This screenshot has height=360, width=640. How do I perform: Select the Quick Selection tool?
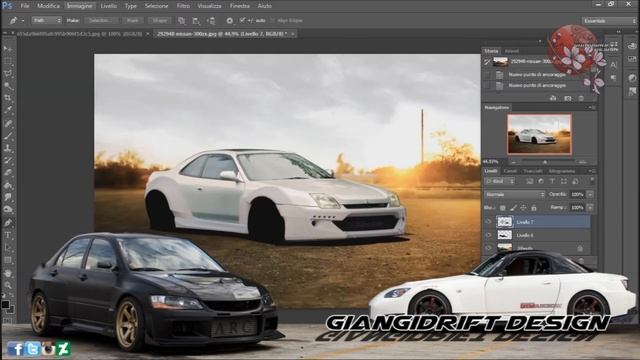pyautogui.click(x=8, y=86)
